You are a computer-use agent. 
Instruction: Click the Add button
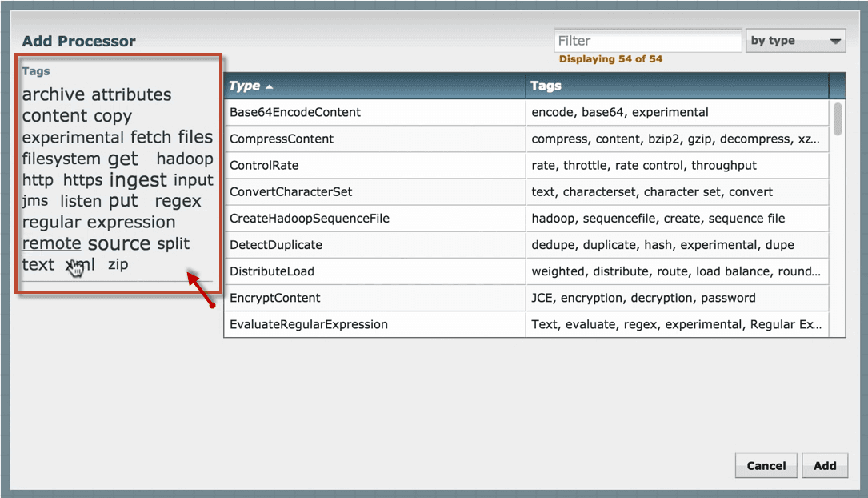tap(825, 465)
